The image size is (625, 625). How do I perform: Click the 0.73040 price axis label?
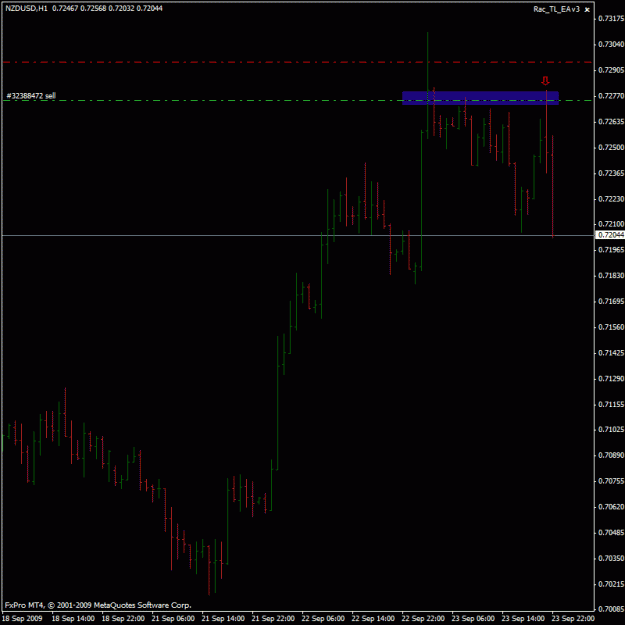pyautogui.click(x=611, y=44)
